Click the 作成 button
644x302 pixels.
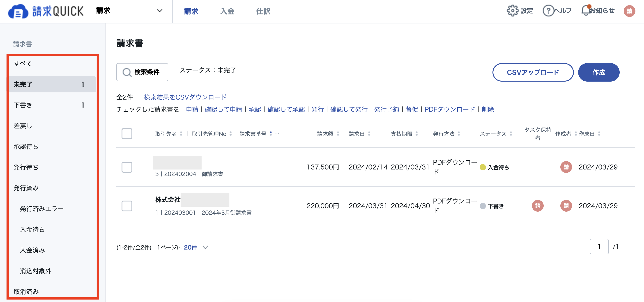[598, 72]
